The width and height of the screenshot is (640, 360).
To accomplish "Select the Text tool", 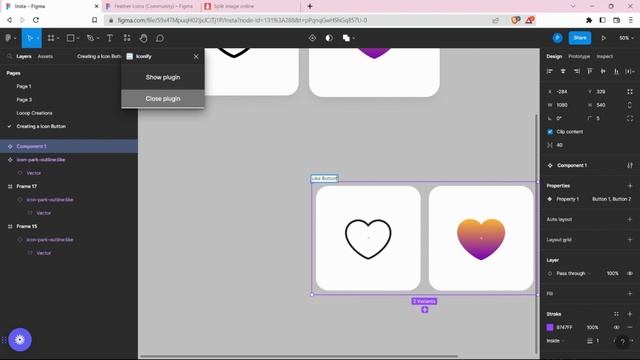I will [x=110, y=38].
